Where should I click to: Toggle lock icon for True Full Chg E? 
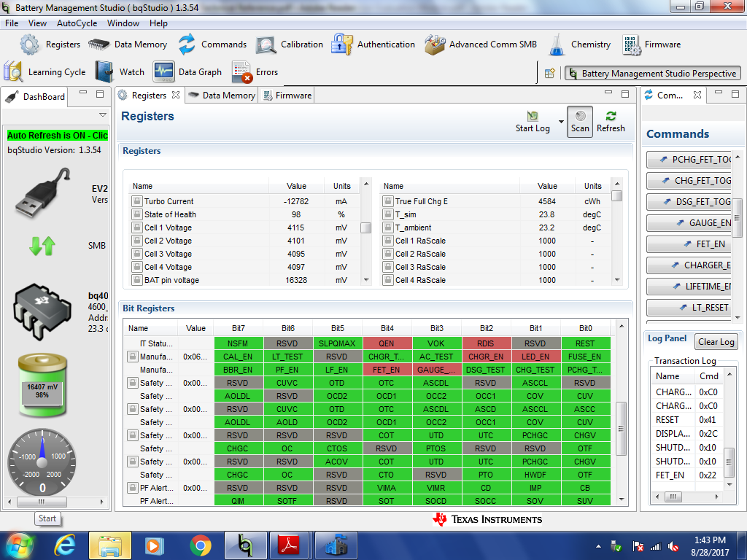tap(388, 201)
